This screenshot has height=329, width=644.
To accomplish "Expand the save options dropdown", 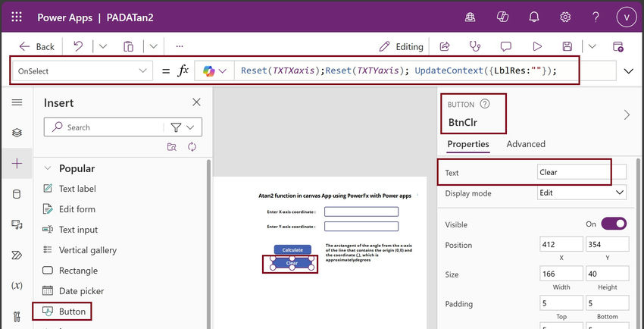I will pos(592,46).
